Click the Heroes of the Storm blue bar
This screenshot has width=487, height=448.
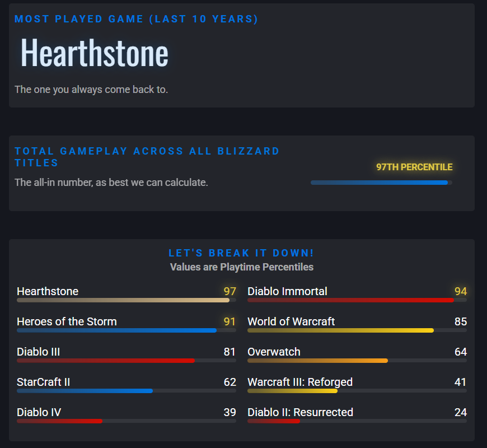127,330
